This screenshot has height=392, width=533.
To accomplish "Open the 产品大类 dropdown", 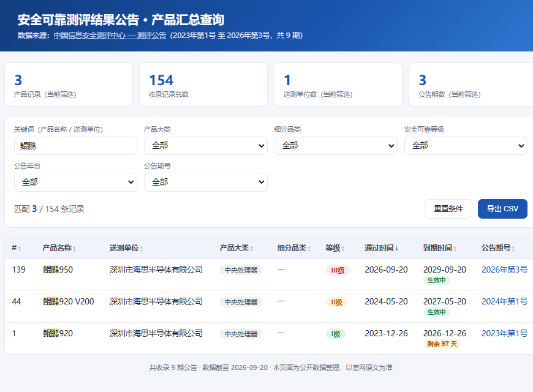I will [x=206, y=146].
